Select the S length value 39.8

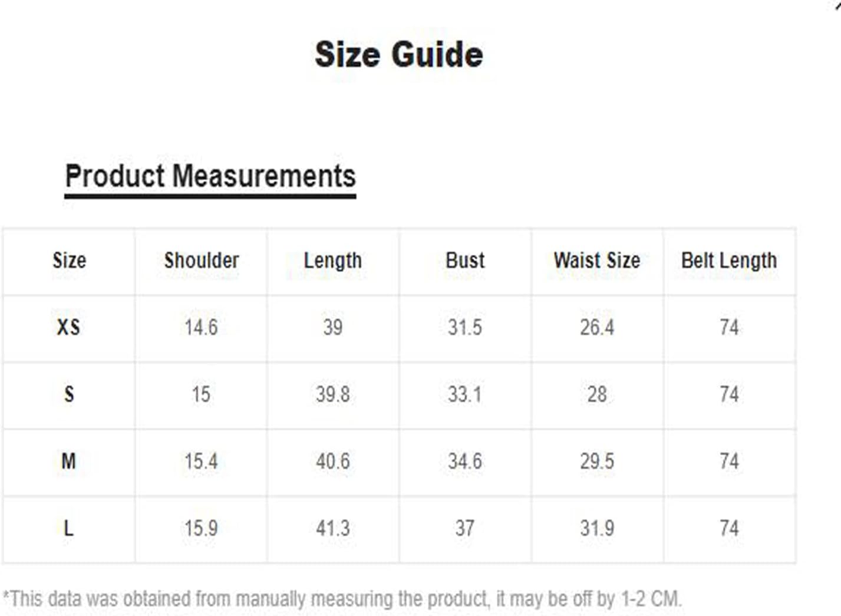pos(333,394)
